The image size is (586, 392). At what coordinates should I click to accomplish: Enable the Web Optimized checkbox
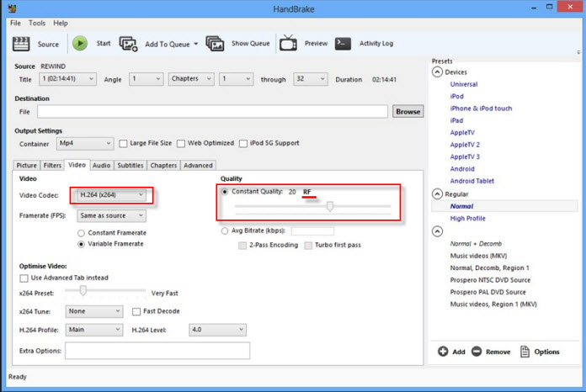pos(181,144)
